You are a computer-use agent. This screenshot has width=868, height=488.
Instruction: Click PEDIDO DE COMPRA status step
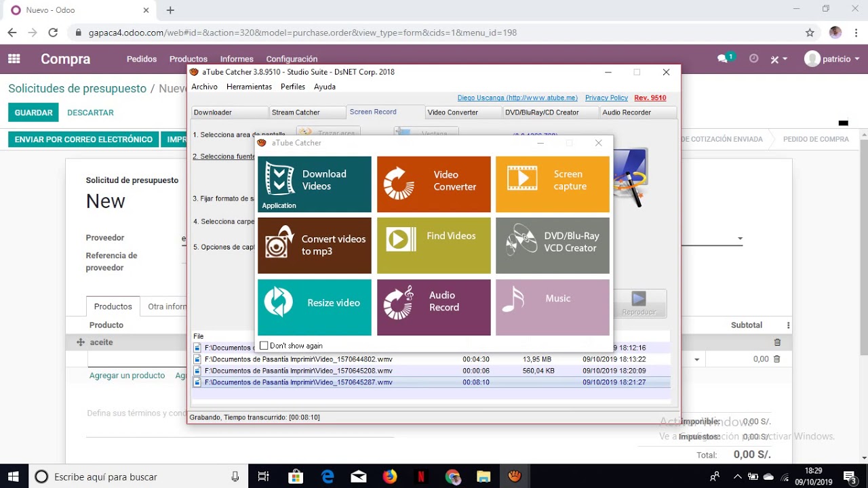[x=816, y=139]
